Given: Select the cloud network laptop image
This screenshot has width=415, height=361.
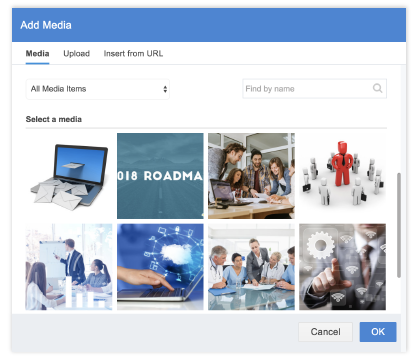Looking at the screenshot, I should click(x=160, y=267).
